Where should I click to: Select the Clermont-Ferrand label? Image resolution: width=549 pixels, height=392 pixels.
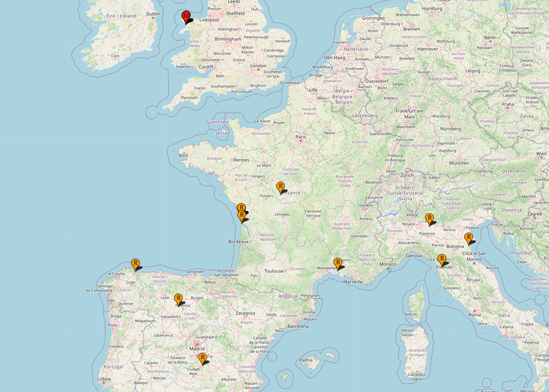[x=313, y=214]
